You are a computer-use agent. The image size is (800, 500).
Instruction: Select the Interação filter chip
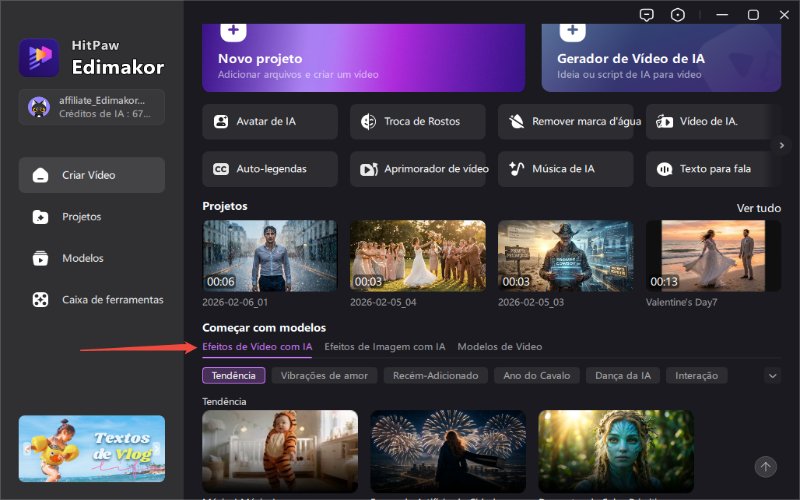tap(696, 376)
